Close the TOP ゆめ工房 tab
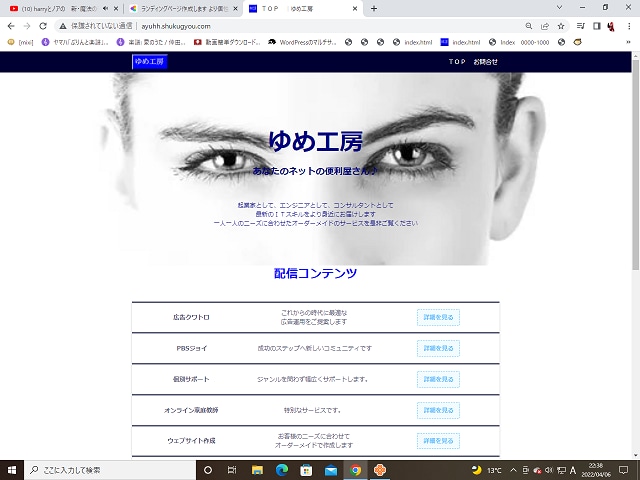This screenshot has height=480, width=640. tap(355, 9)
